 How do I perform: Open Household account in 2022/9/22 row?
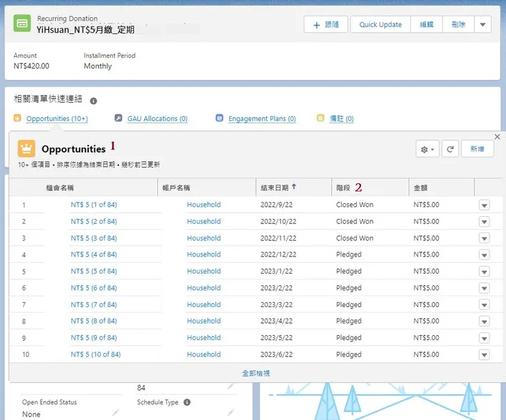(204, 205)
